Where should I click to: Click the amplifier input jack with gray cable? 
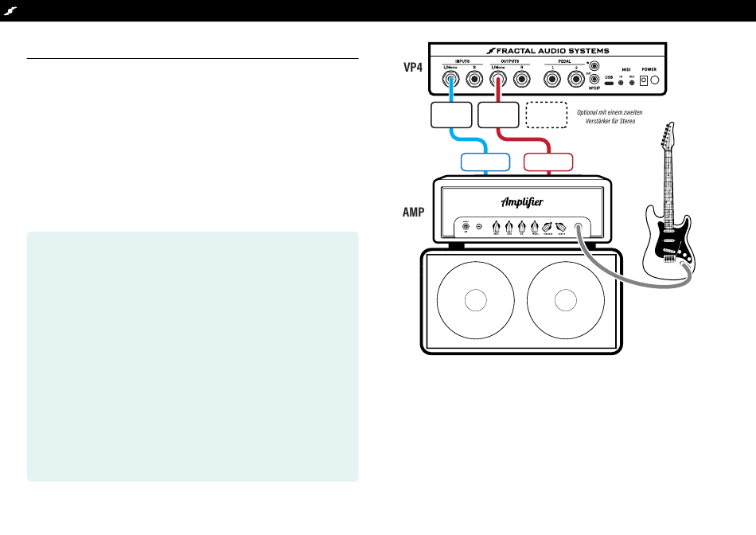click(579, 227)
